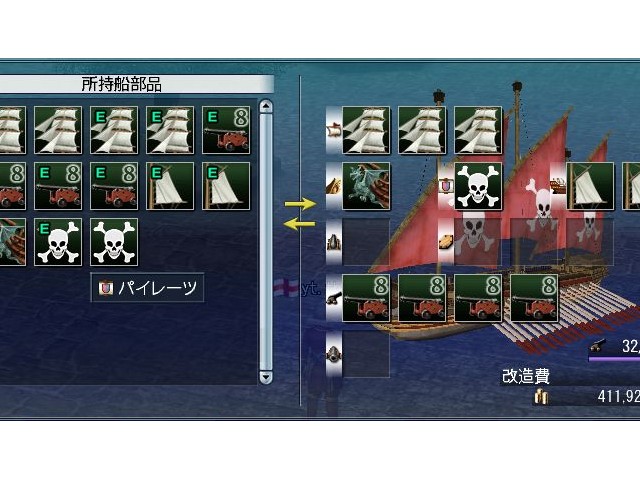
Task: Click the equipped skull crest in ship slots
Action: click(478, 186)
